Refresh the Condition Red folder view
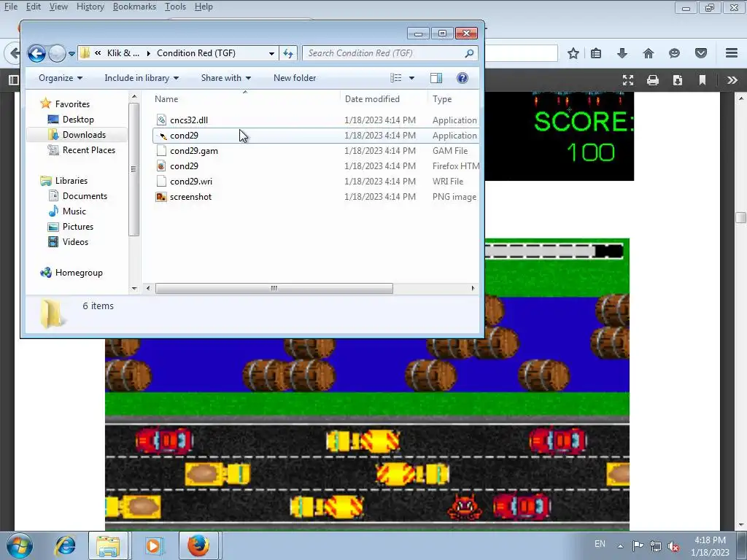This screenshot has height=560, width=747. pos(288,53)
